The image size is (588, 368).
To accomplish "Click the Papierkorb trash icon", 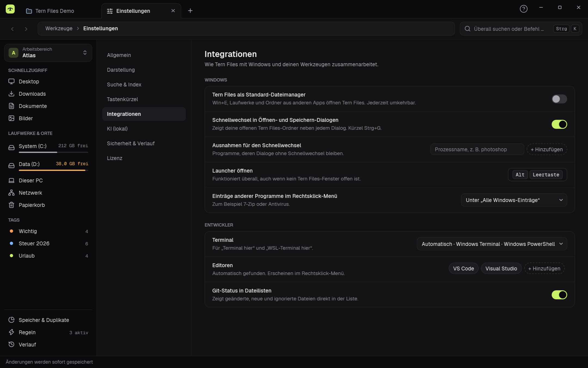I will pos(11,205).
